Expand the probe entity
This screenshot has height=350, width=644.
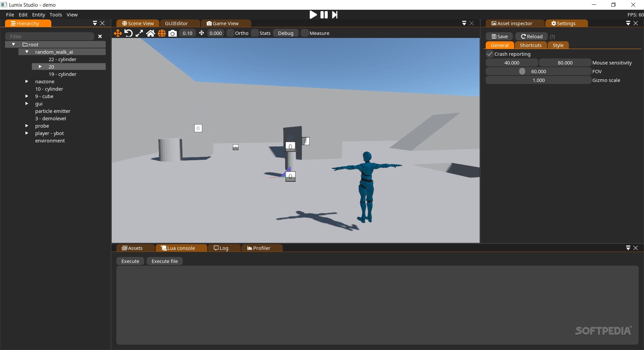(27, 126)
